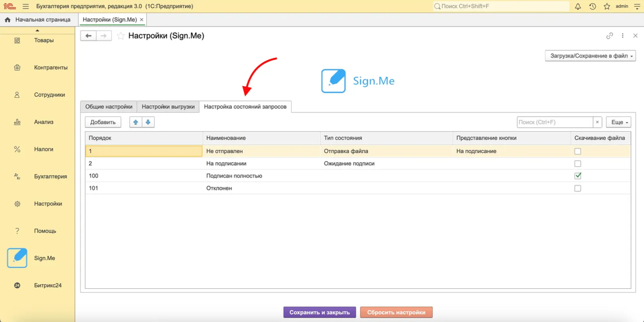Screen dimensions: 644x322
Task: Open Анализ section in sidebar
Action: tap(37, 122)
